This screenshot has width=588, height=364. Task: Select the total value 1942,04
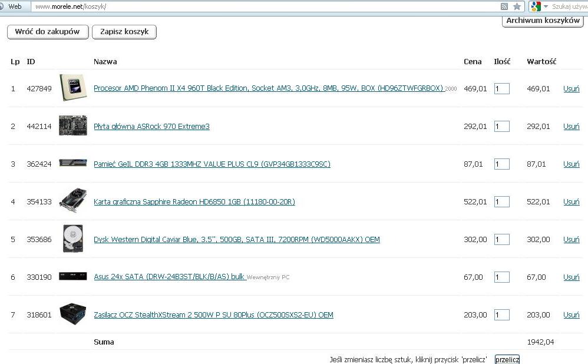click(x=540, y=342)
